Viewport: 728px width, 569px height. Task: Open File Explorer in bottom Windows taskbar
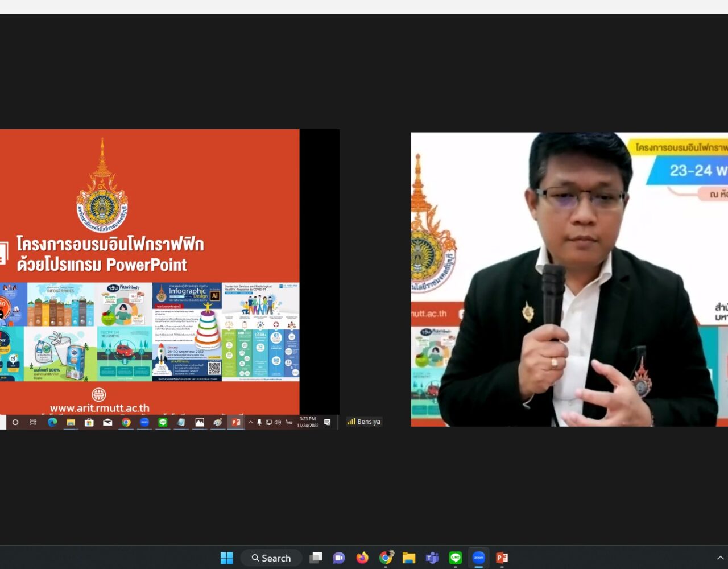(x=409, y=558)
